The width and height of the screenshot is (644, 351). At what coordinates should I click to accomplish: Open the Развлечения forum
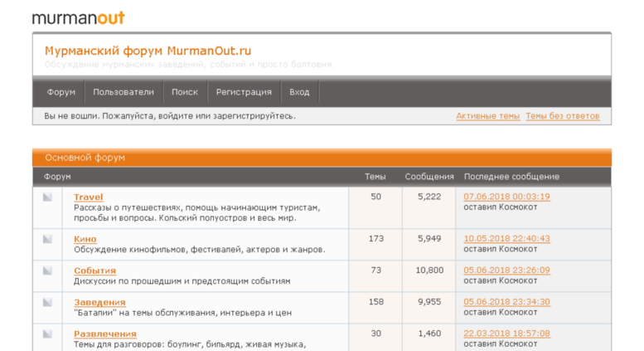click(105, 334)
